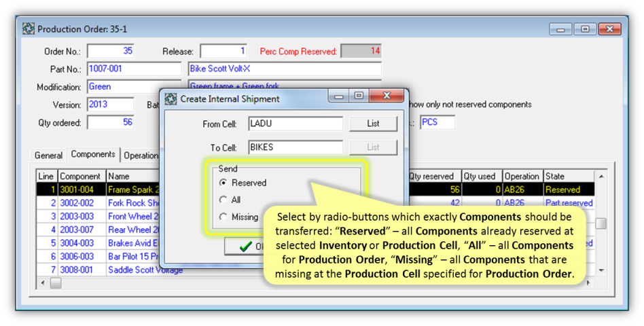Click the List button next to From Cell

pyautogui.click(x=373, y=124)
